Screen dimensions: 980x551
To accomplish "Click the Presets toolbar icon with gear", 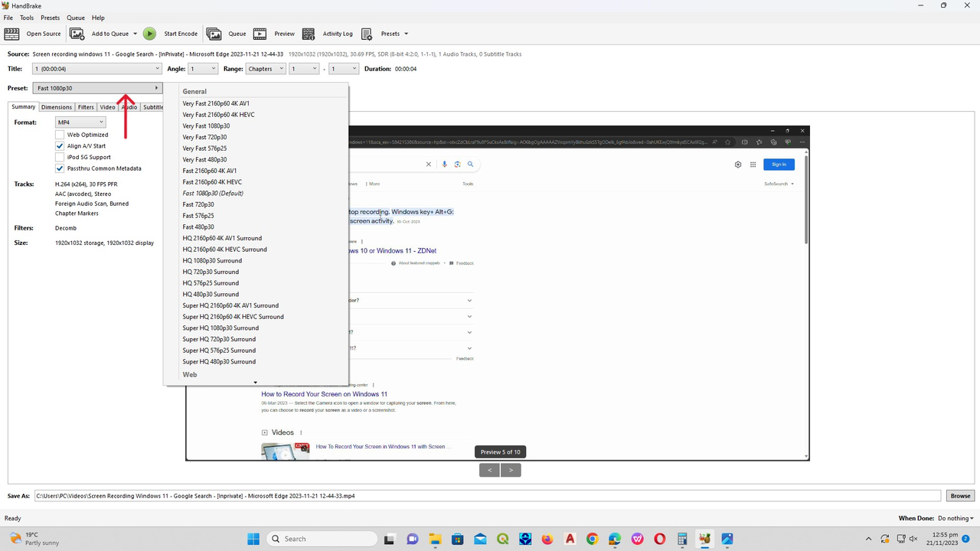I will (x=367, y=34).
